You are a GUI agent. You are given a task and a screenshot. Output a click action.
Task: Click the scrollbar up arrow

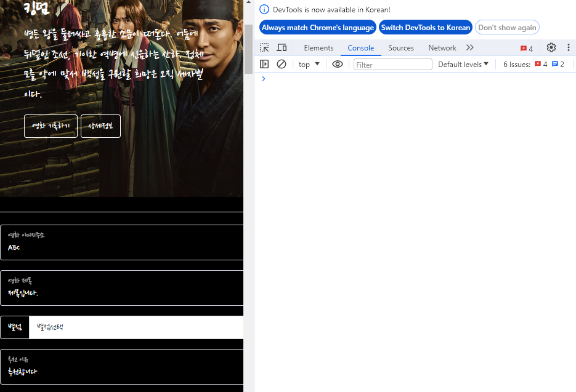click(x=248, y=2)
